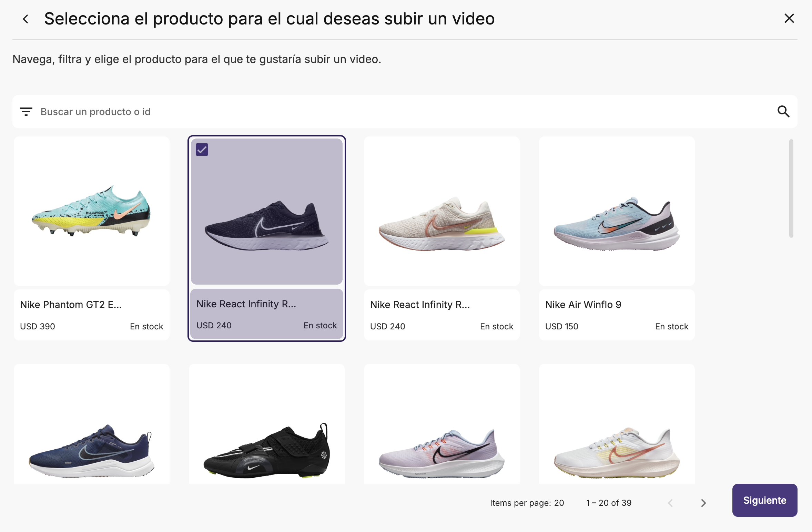The image size is (812, 532).
Task: Open the filter options icon
Action: (x=26, y=112)
